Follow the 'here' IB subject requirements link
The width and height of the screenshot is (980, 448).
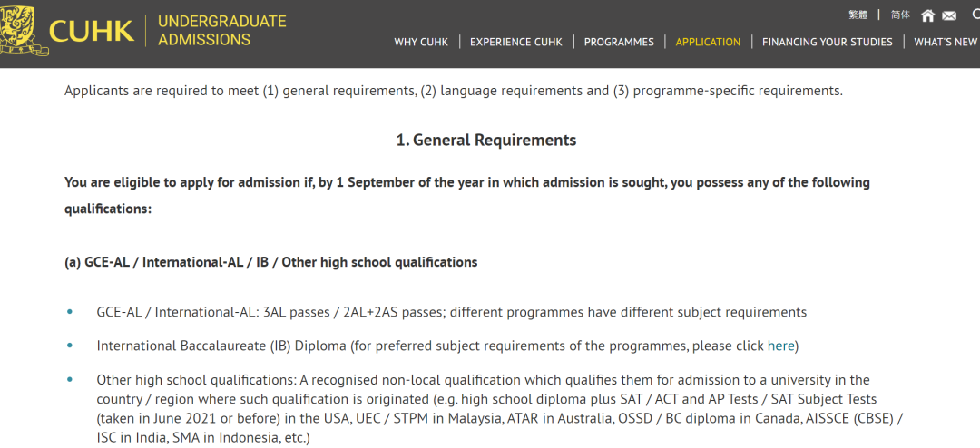pyautogui.click(x=780, y=346)
